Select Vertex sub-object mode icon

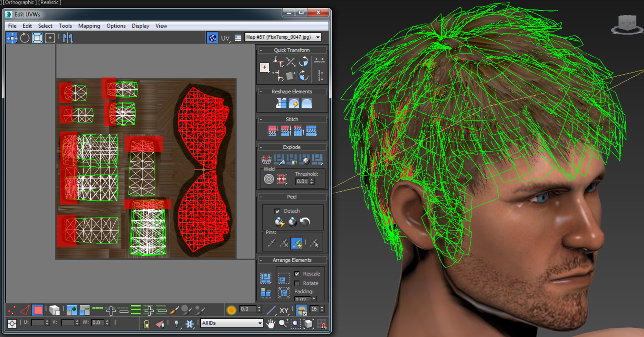[x=12, y=310]
